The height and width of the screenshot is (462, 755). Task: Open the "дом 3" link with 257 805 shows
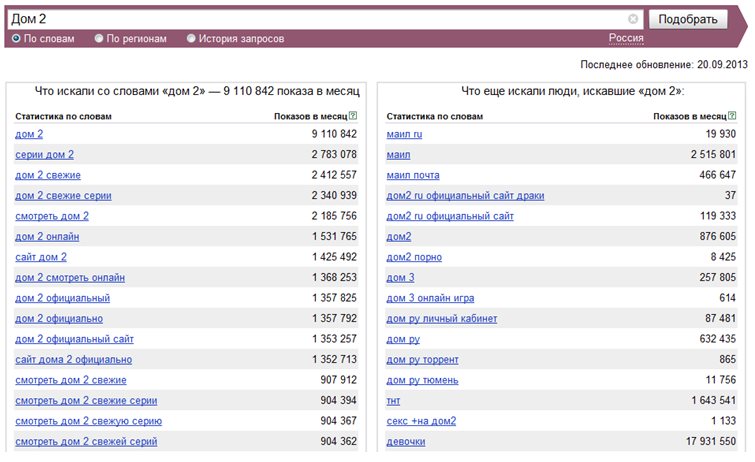(401, 277)
